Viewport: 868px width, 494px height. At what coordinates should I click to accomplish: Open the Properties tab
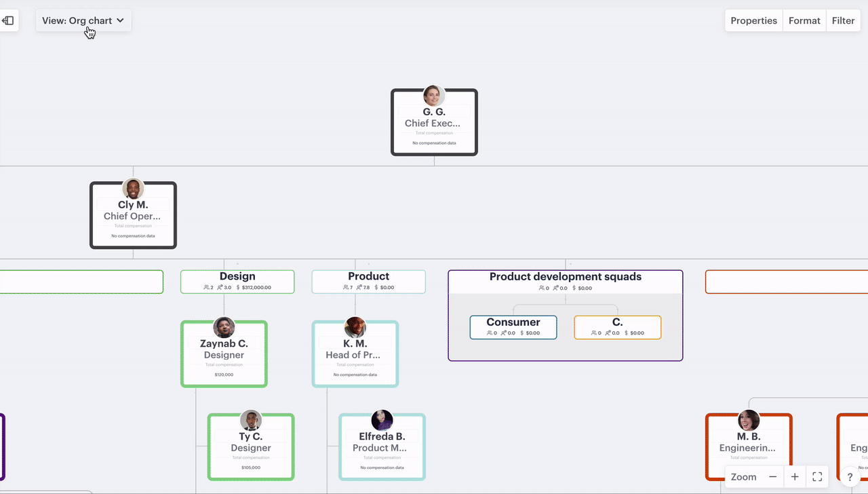[x=753, y=20]
